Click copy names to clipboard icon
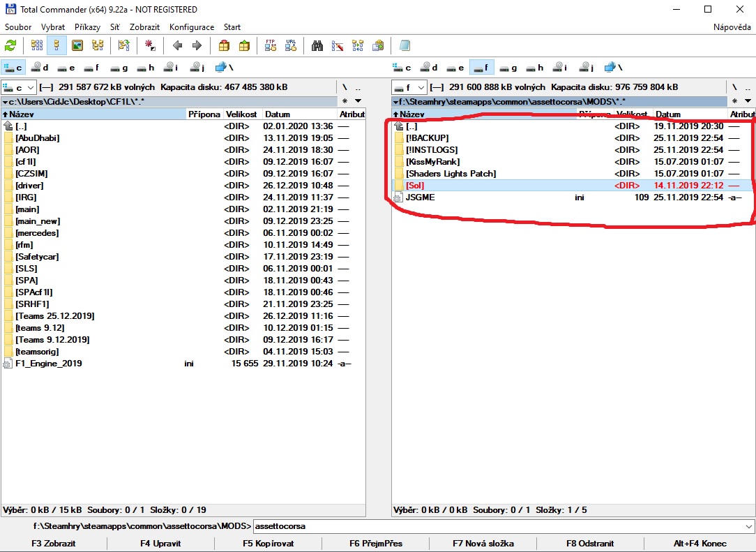 coord(379,46)
